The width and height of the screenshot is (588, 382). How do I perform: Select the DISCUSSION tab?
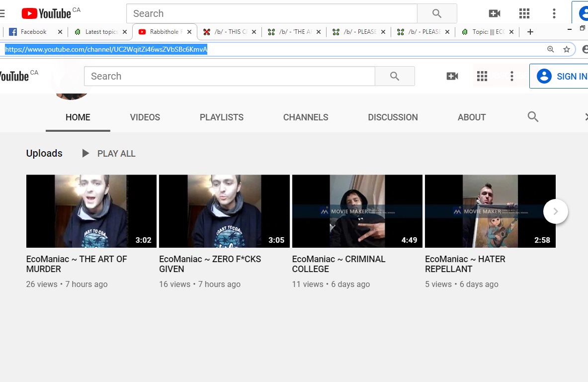click(393, 117)
